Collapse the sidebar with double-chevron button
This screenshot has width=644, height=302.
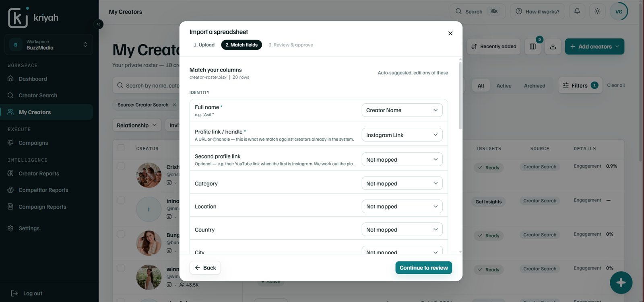coord(98,24)
